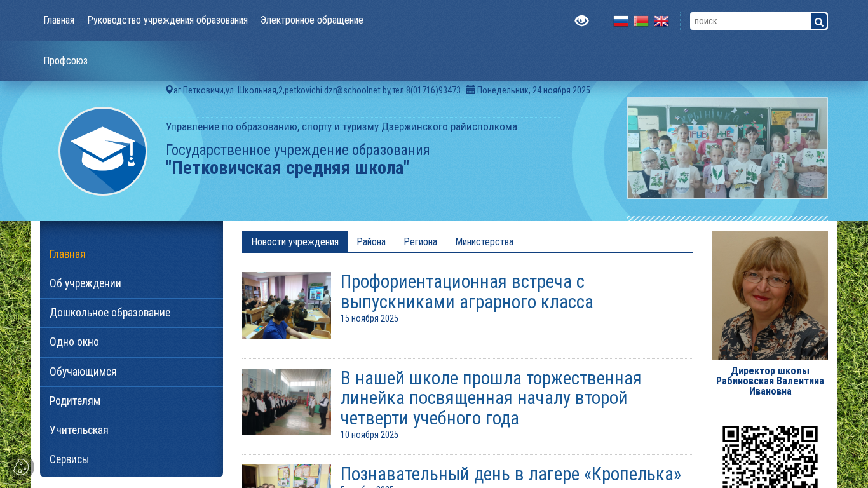The height and width of the screenshot is (488, 868).
Task: Switch to Района news tab
Action: 371,241
